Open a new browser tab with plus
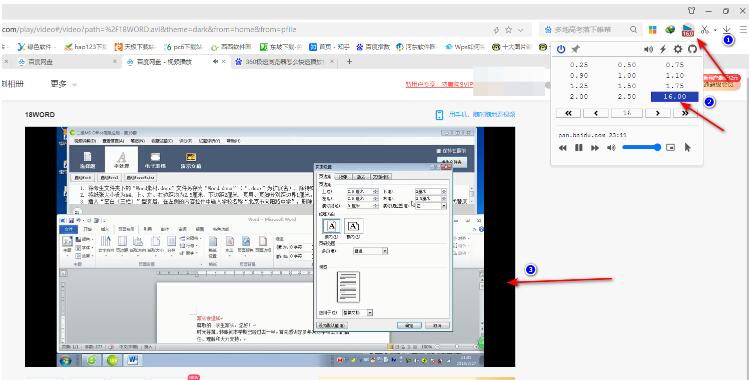The image size is (749, 380). tap(349, 62)
